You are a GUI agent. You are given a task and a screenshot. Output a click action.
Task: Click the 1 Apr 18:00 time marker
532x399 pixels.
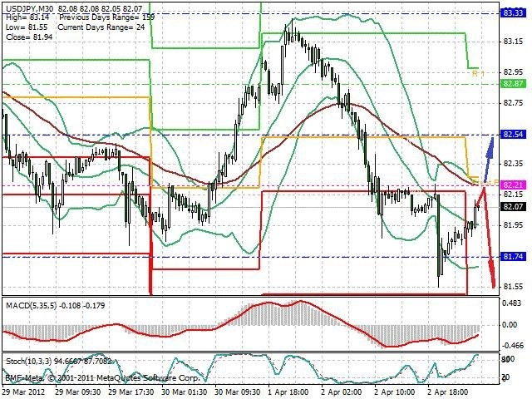click(288, 392)
